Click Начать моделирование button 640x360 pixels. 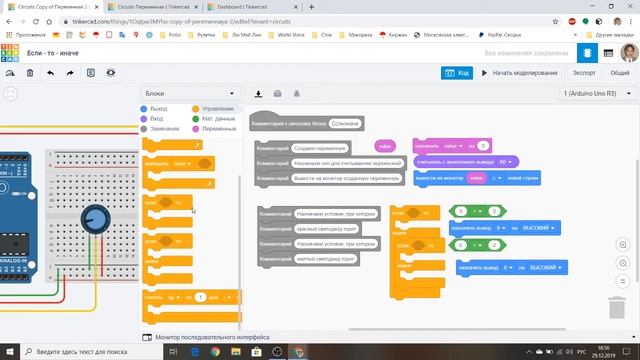pos(519,73)
